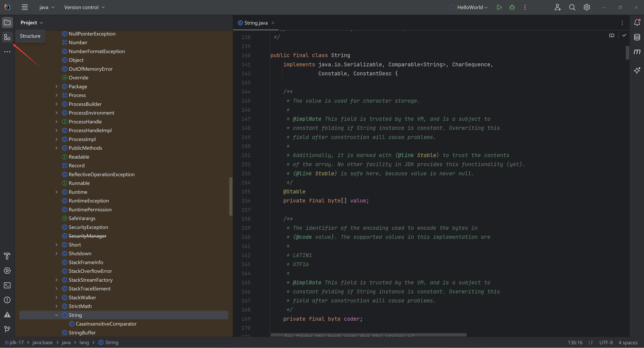644x348 pixels.
Task: Open IDE settings gear
Action: [x=586, y=7]
